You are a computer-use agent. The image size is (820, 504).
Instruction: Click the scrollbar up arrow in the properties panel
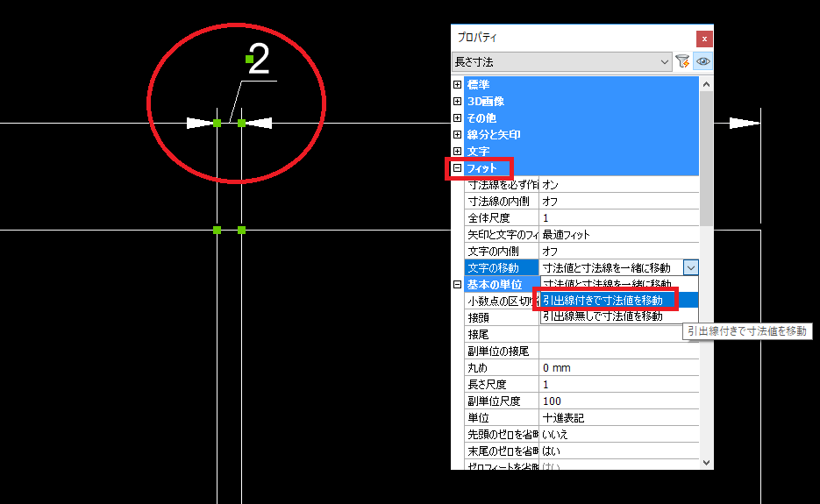pyautogui.click(x=706, y=84)
